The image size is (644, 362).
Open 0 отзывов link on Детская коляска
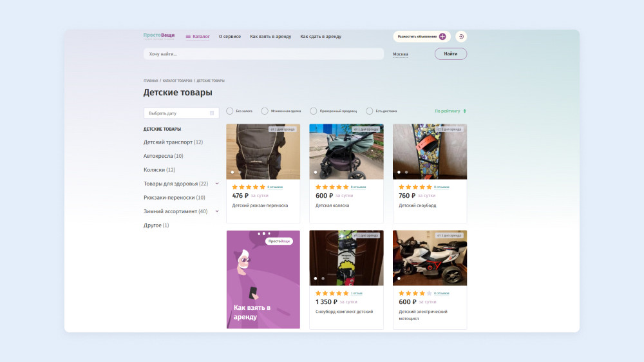[x=358, y=187]
